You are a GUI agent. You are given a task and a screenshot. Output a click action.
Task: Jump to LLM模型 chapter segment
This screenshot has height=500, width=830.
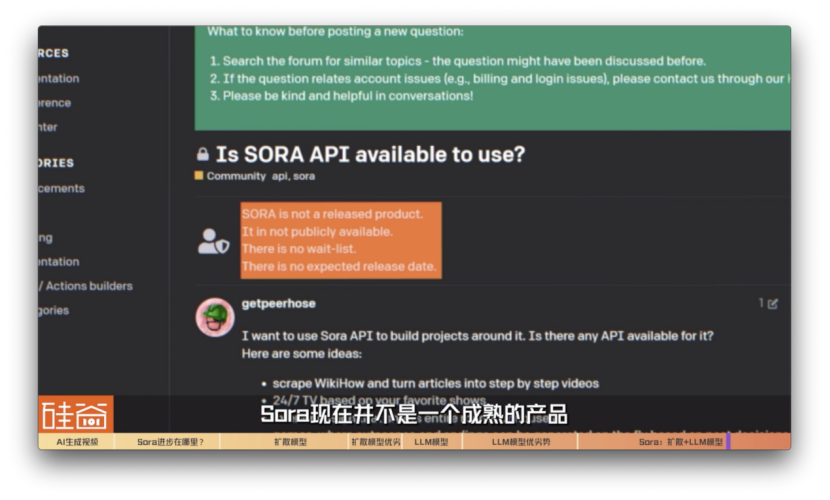[x=432, y=442]
